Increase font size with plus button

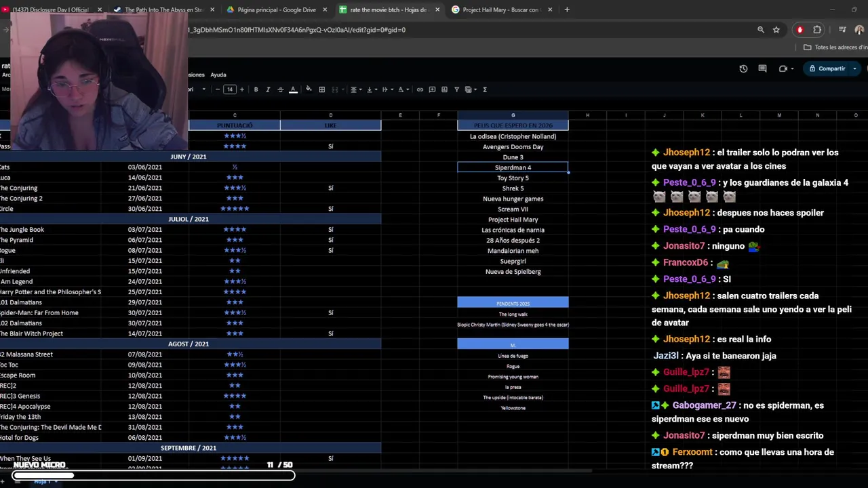[x=241, y=89]
